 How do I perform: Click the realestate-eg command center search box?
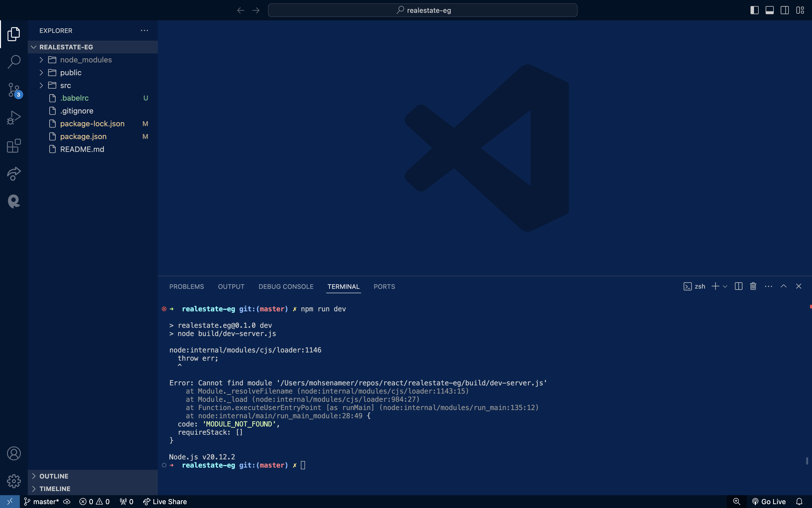coord(422,10)
